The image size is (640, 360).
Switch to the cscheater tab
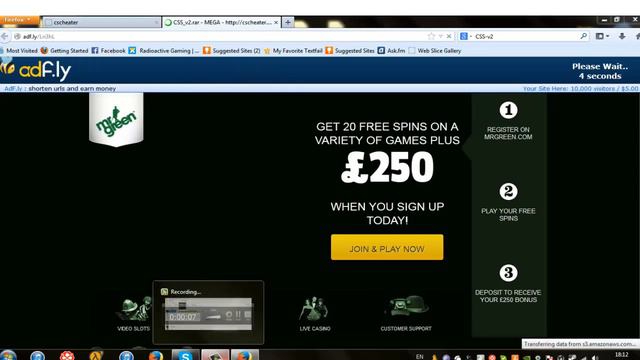tap(101, 22)
